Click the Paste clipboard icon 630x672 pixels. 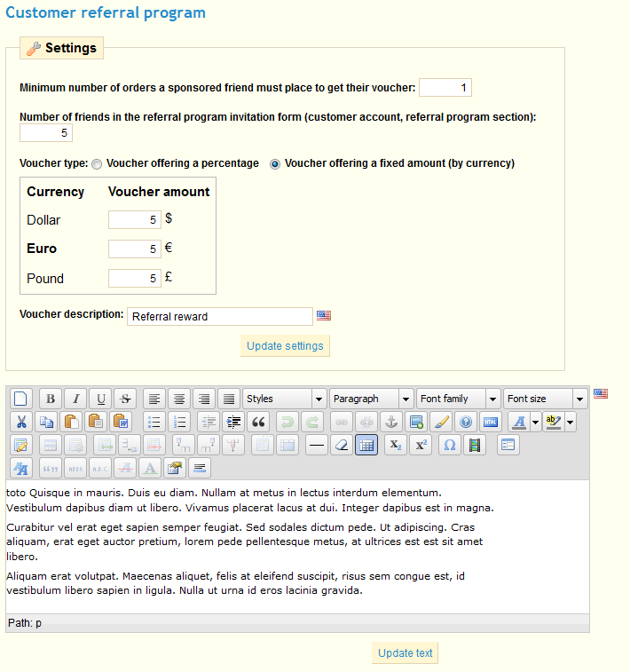(x=71, y=423)
